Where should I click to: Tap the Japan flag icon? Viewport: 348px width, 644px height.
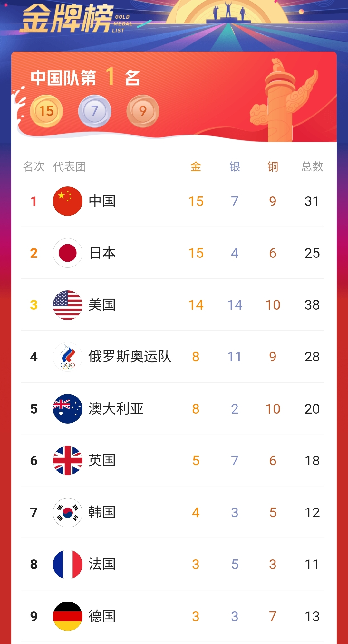click(x=68, y=253)
